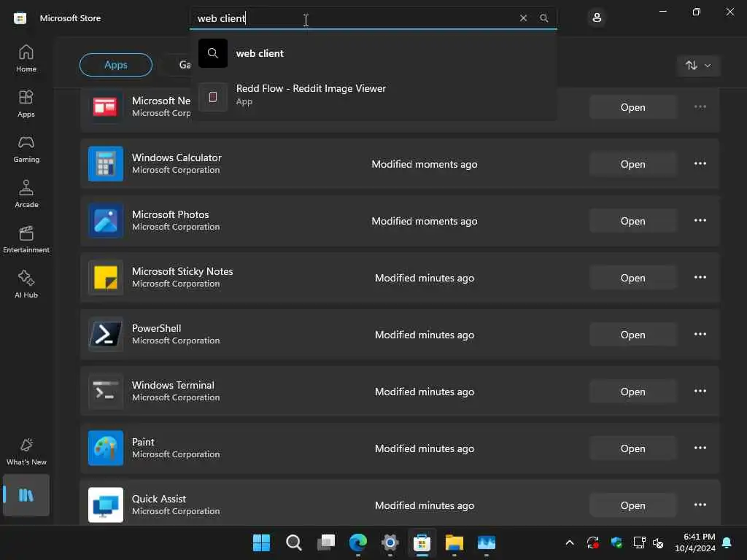Open more options for Windows Calculator
Viewport: 747px width, 560px height.
point(700,164)
